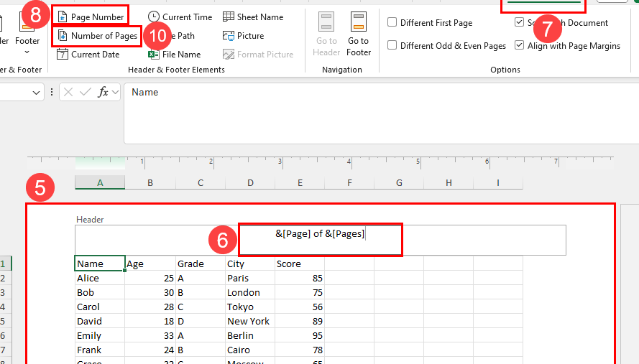
Task: Insert Picture into header
Action: [x=243, y=36]
